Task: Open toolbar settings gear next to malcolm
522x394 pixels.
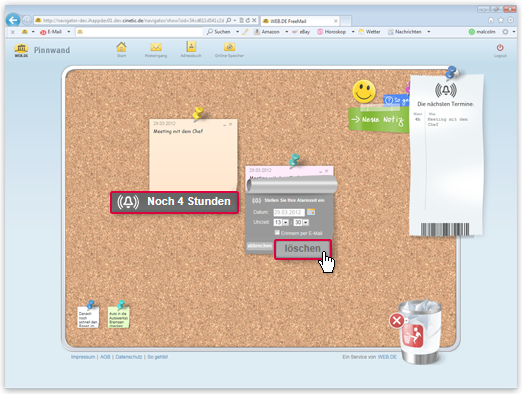Action: click(x=505, y=32)
